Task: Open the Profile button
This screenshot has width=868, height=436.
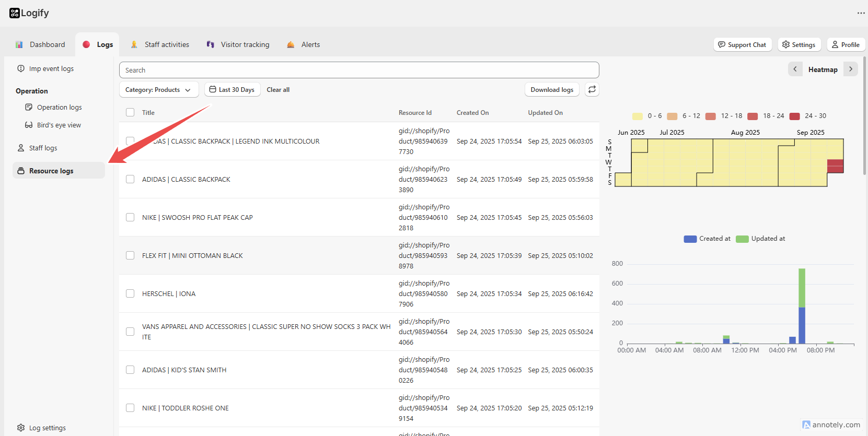Action: [846, 44]
